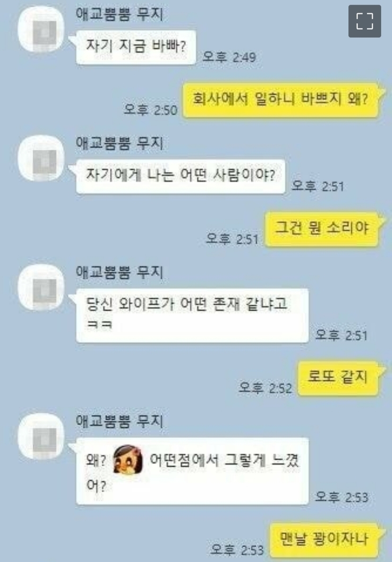Image resolution: width=392 pixels, height=562 pixels.
Task: Click the '오후 2:49' timestamp
Action: (x=230, y=57)
